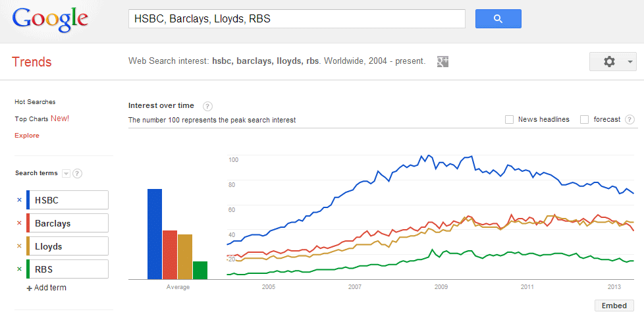Click the red Barclays average bar
This screenshot has width=644, height=320.
click(x=170, y=255)
